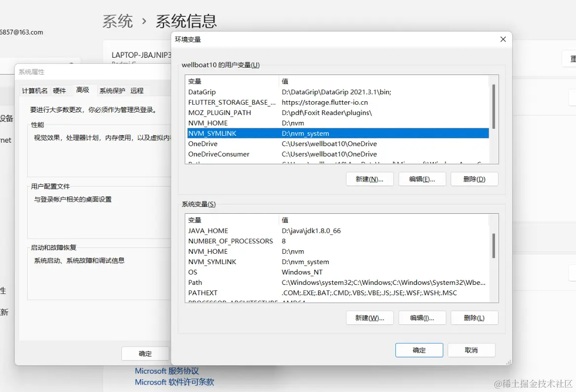The image size is (576, 392).
Task: Click 确定 in 系统属性 window
Action: [x=145, y=353]
